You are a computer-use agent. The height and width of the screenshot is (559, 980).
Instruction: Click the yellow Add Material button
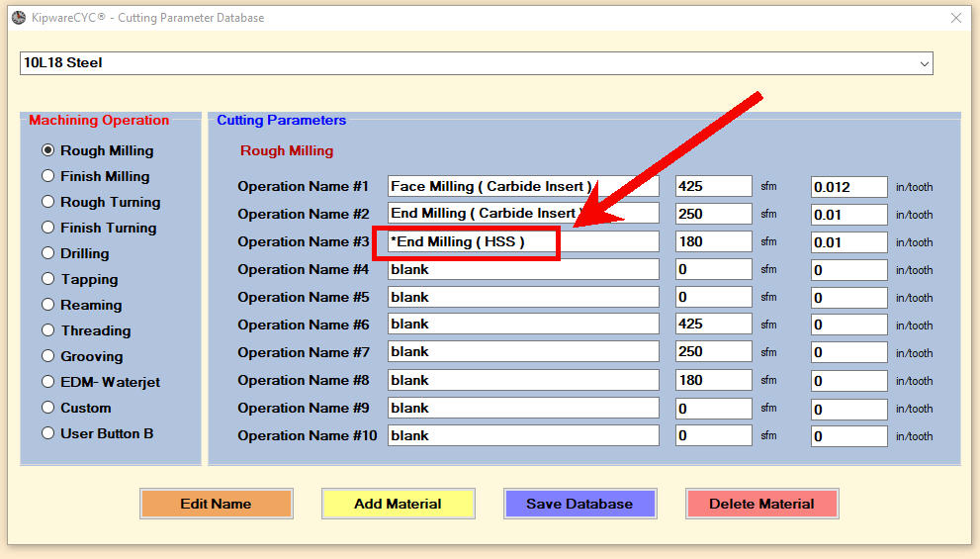click(399, 504)
